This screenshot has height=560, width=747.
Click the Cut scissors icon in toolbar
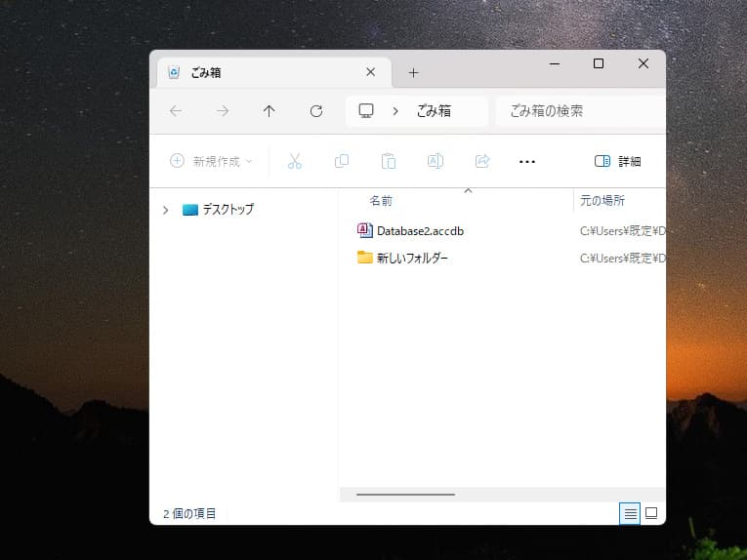(295, 161)
